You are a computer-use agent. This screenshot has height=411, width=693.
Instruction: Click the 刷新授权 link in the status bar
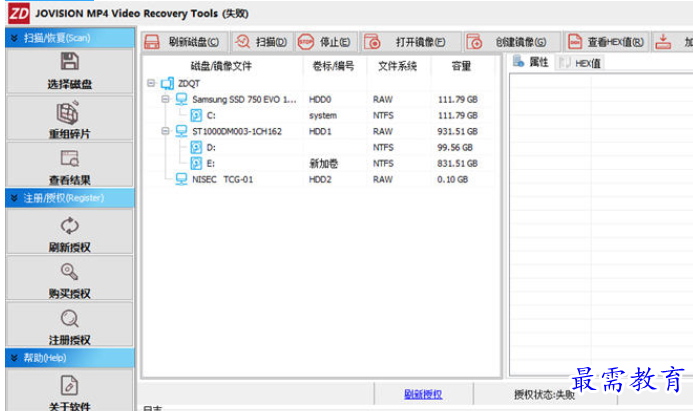[x=423, y=394]
